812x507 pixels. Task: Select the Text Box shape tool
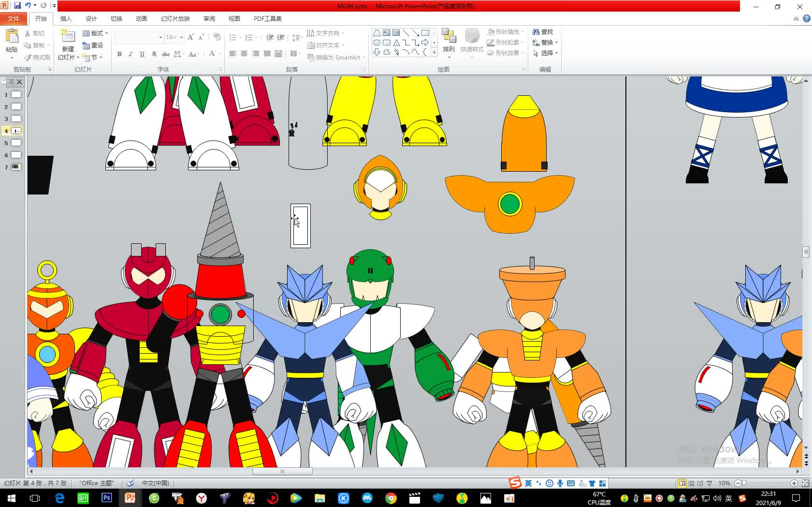387,33
